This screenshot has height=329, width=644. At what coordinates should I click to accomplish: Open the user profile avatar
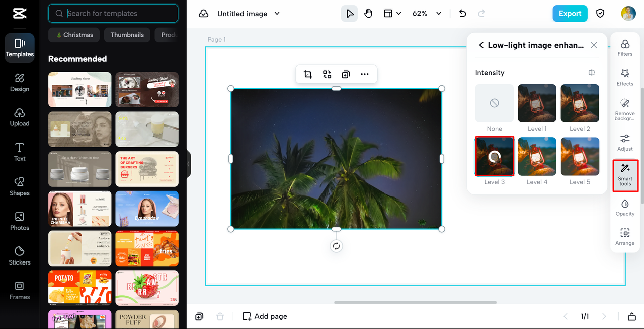(628, 14)
